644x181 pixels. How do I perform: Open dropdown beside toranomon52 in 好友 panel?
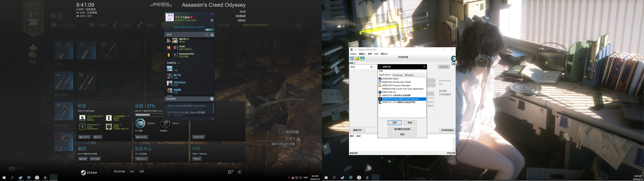pyautogui.click(x=99, y=125)
